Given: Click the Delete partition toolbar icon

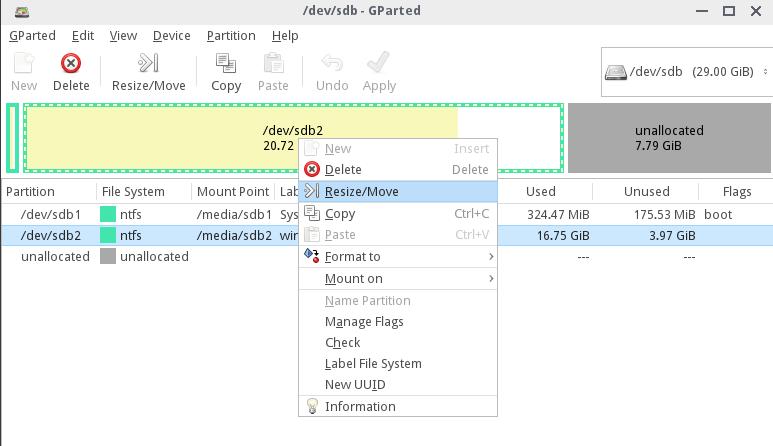Looking at the screenshot, I should click(71, 65).
